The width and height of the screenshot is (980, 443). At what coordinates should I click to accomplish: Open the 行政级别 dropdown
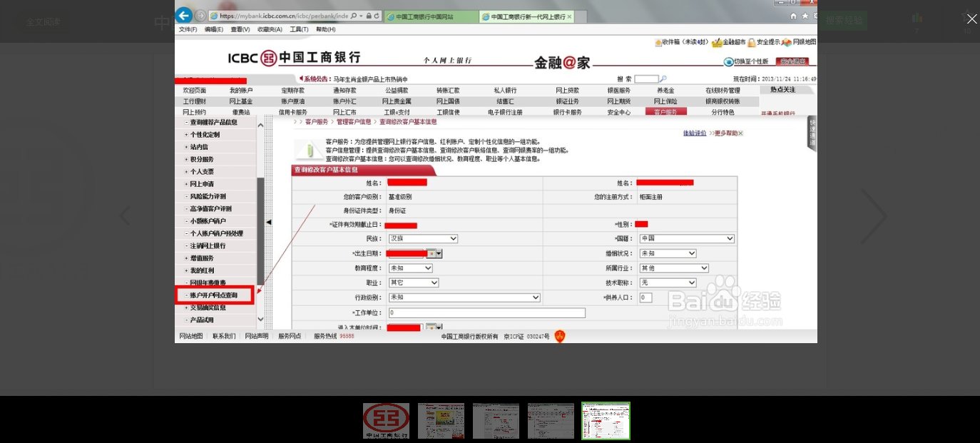[x=464, y=297]
